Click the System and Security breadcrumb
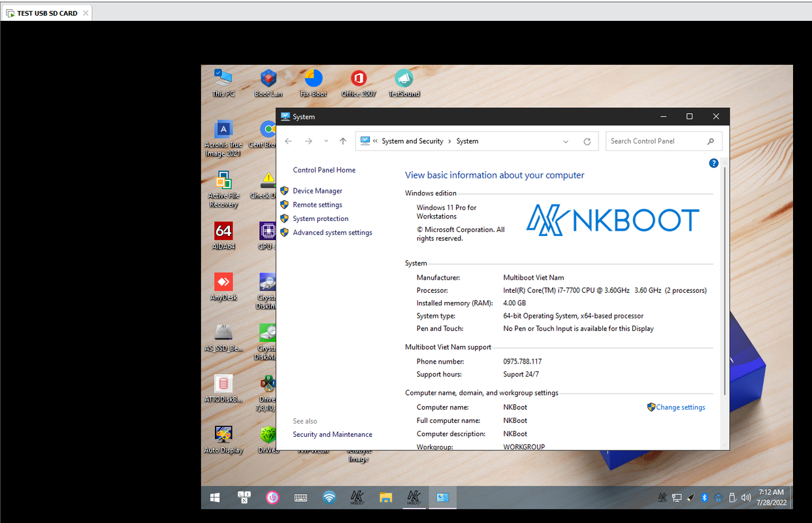This screenshot has height=523, width=812. coord(412,141)
